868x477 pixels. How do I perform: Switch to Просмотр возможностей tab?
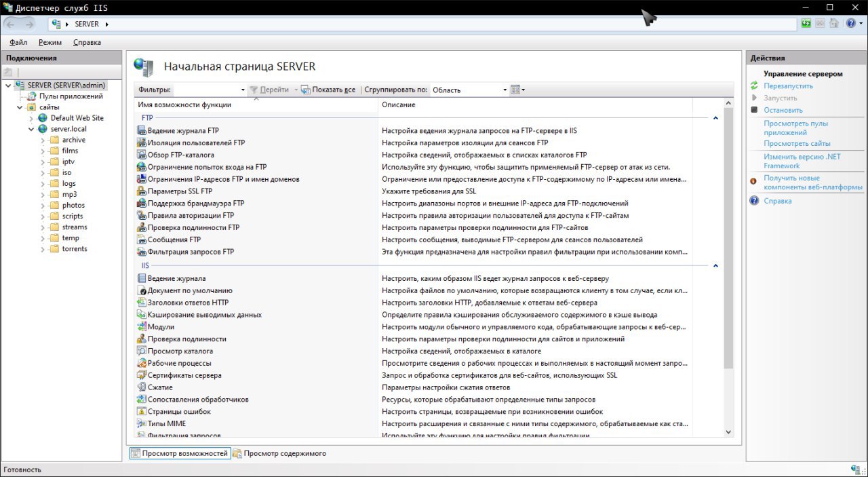tap(180, 453)
